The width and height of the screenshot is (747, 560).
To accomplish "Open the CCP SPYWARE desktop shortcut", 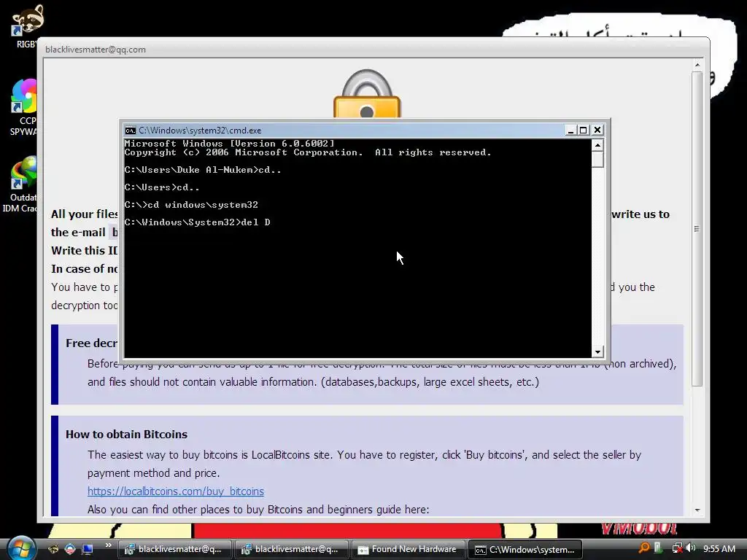I will click(23, 107).
